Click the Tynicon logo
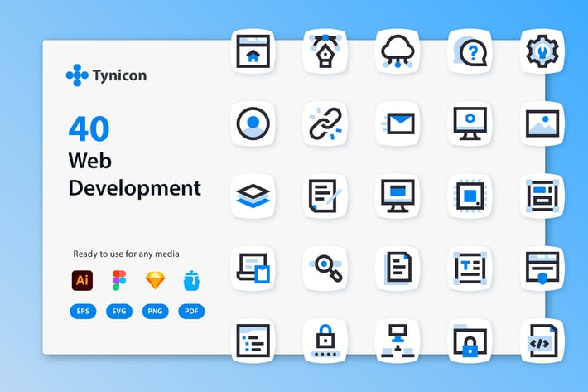 tap(107, 75)
